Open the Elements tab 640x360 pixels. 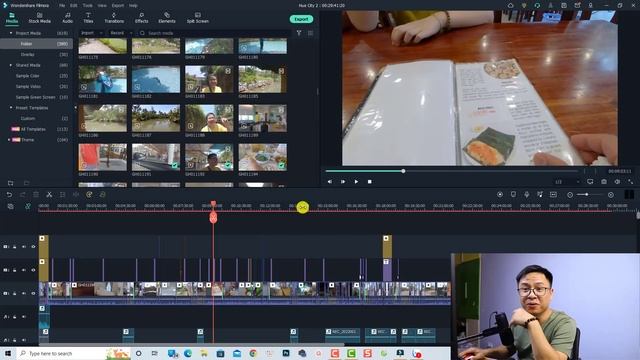pyautogui.click(x=167, y=18)
